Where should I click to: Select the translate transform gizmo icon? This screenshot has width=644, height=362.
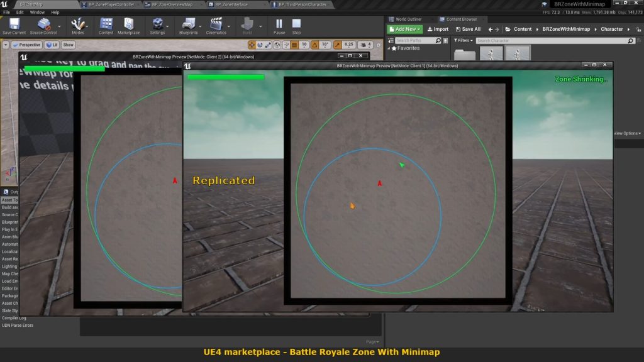[252, 45]
